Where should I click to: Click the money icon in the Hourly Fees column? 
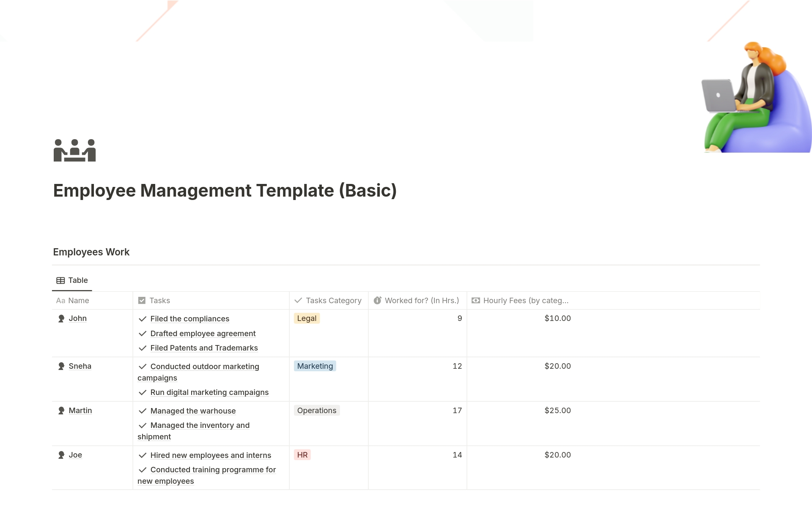tap(476, 300)
